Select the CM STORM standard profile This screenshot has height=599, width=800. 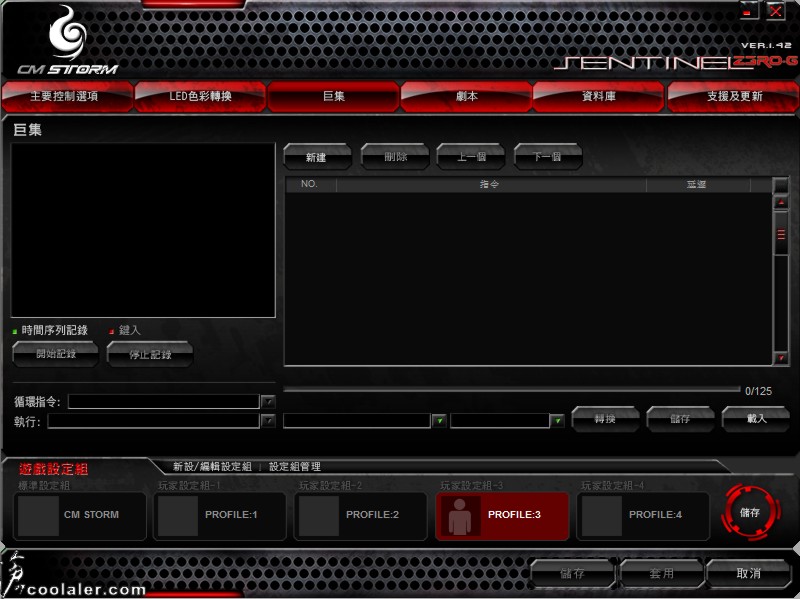[80, 515]
